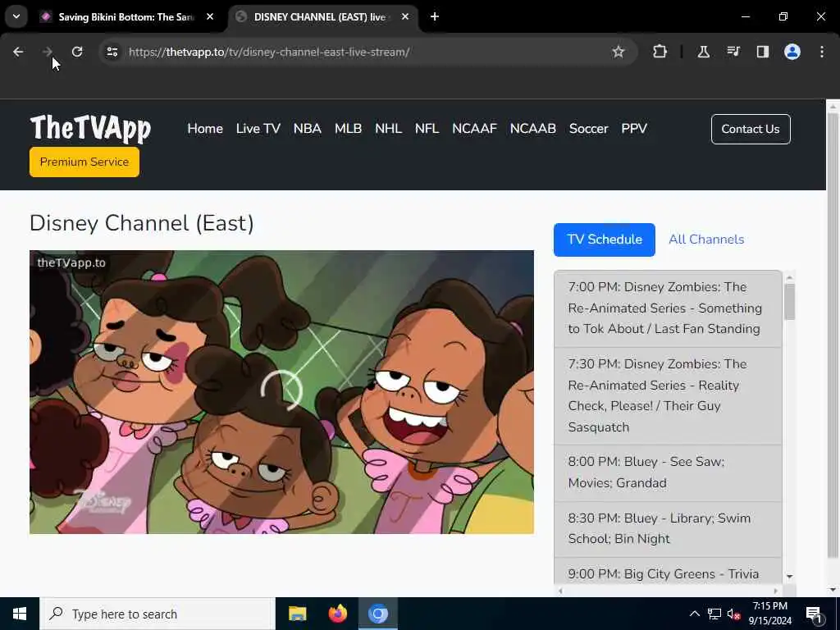Reload the current page
Screen dimensions: 840x630
pyautogui.click(x=77, y=52)
